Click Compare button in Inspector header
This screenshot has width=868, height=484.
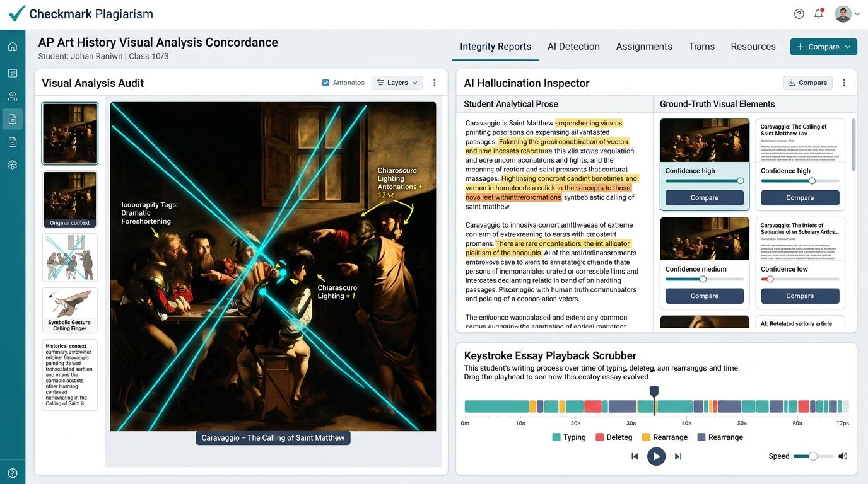pos(807,83)
